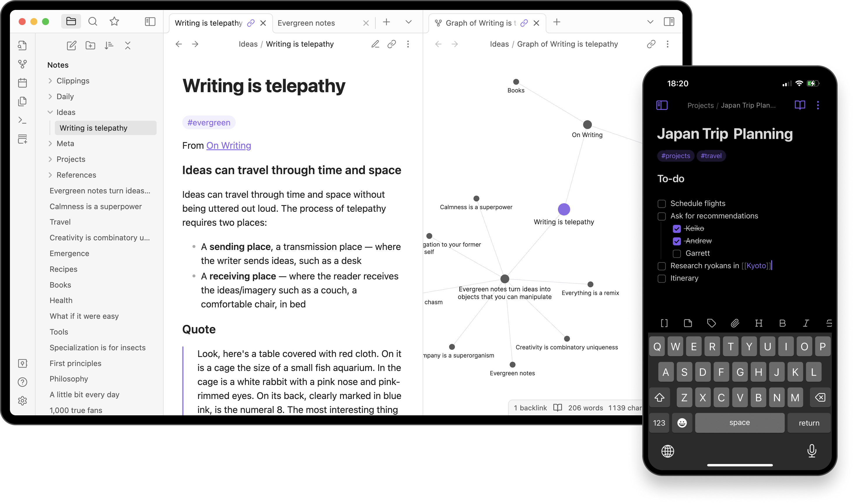Click the Ideas breadcrumb in Writing note
Viewport: 854px width, 504px height.
[248, 44]
